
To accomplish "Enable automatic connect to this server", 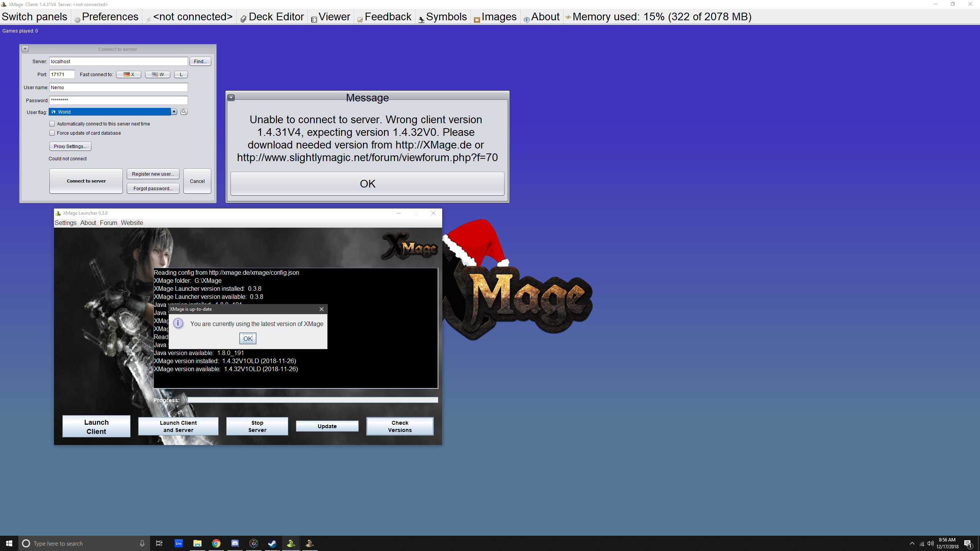I will point(52,124).
